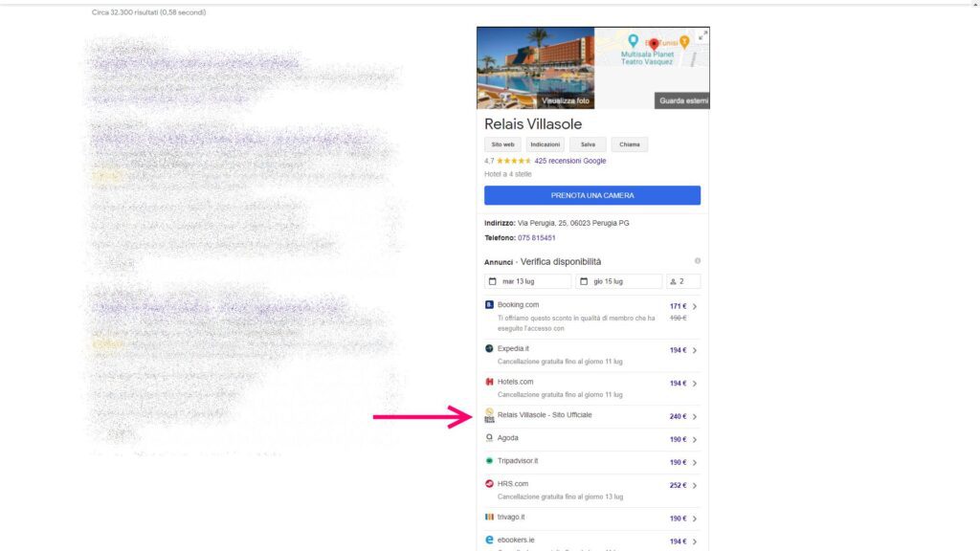Click the Hotel a 4 stelle label
This screenshot has height=551, width=980.
508,174
